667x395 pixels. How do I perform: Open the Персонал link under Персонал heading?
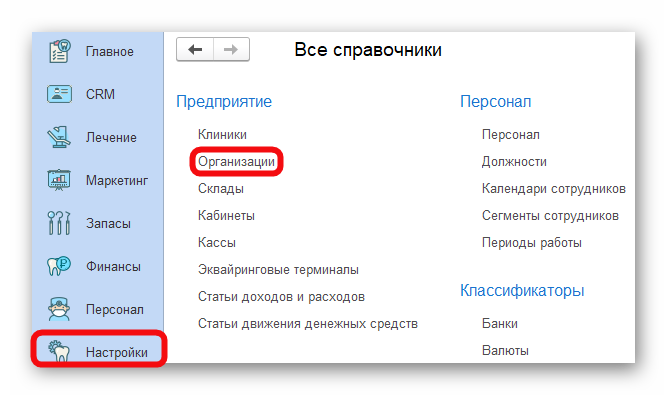coord(510,134)
